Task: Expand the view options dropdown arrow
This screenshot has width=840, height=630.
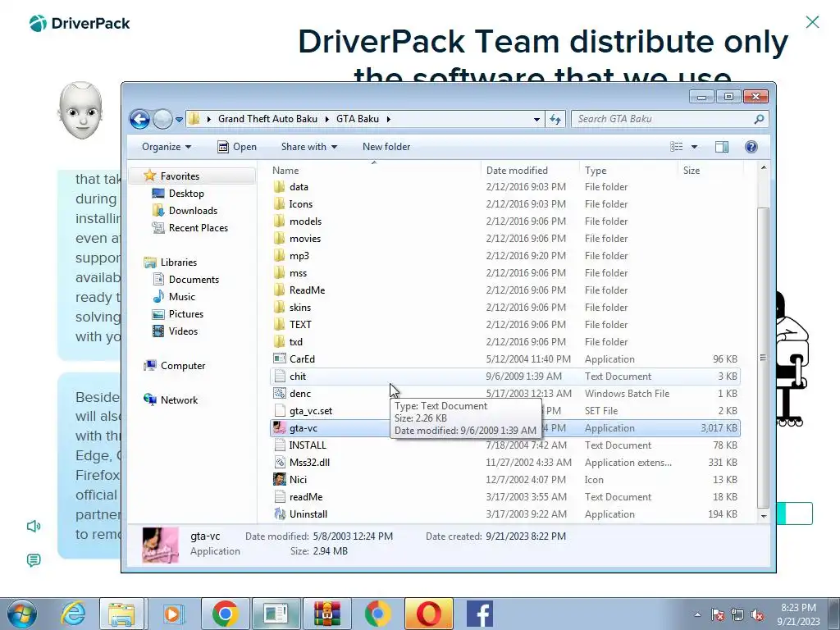Action: [694, 147]
